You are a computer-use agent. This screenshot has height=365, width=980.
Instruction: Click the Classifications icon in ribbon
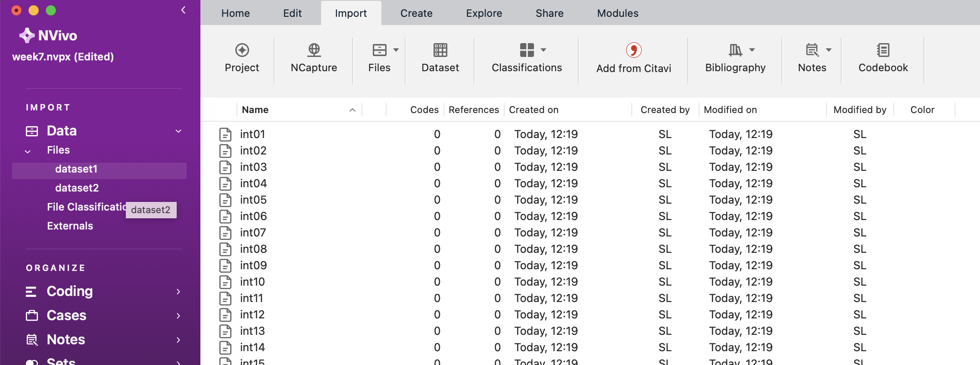(x=527, y=50)
